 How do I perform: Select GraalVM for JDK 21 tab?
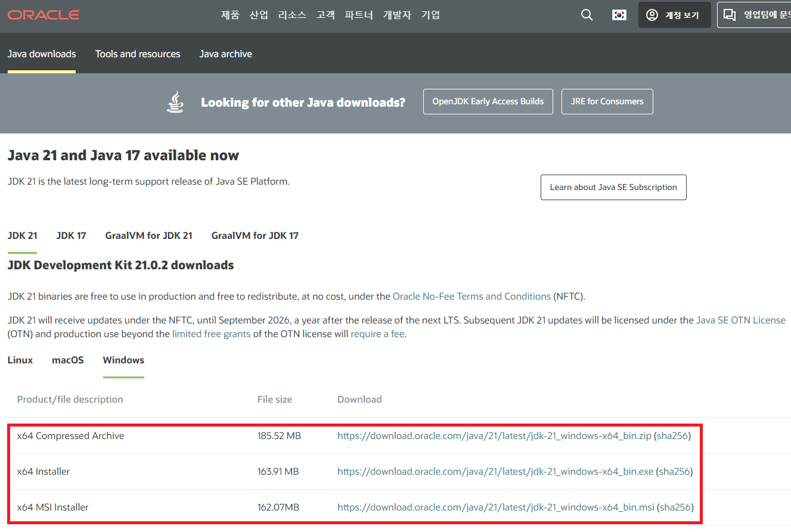tap(148, 235)
